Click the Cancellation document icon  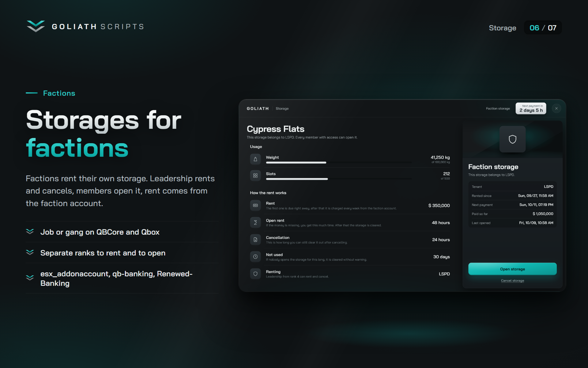[255, 240]
